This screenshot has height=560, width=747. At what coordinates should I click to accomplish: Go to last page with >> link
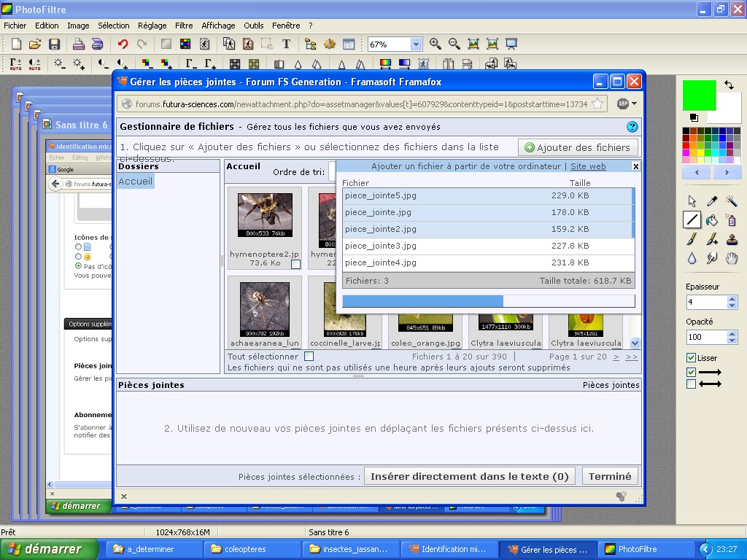coord(632,357)
